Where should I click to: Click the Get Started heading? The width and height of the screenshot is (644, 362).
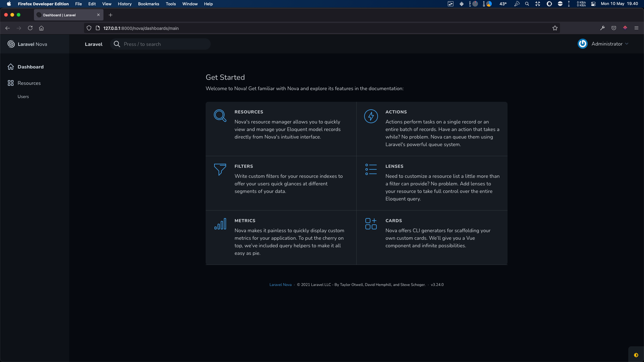pos(225,77)
